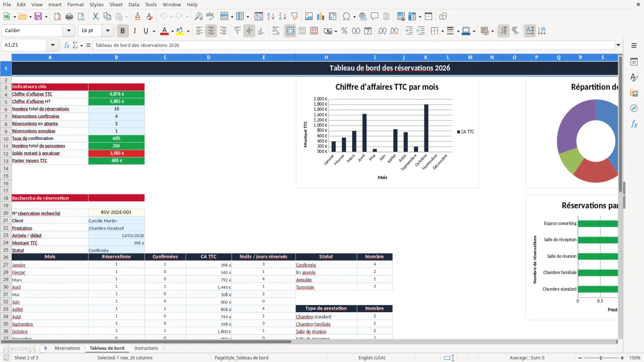Open Borders dropdown arrow

click(x=442, y=31)
